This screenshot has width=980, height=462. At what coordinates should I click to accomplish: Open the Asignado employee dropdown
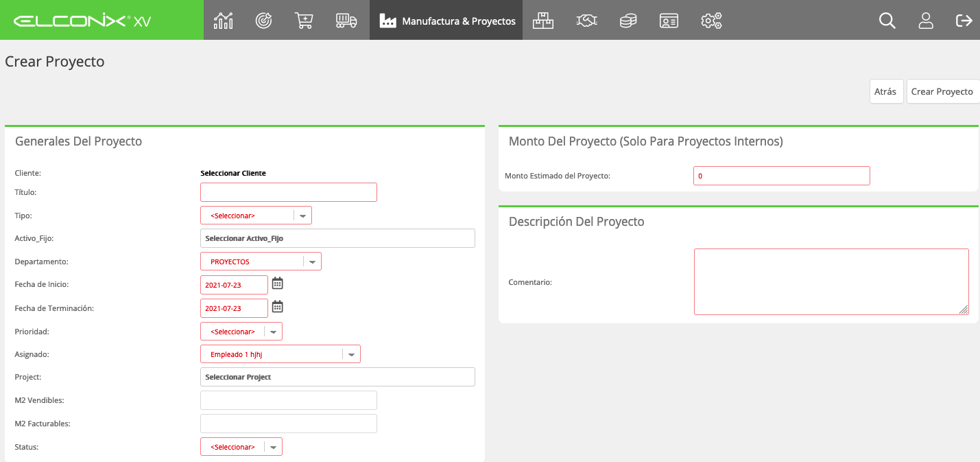tap(280, 354)
